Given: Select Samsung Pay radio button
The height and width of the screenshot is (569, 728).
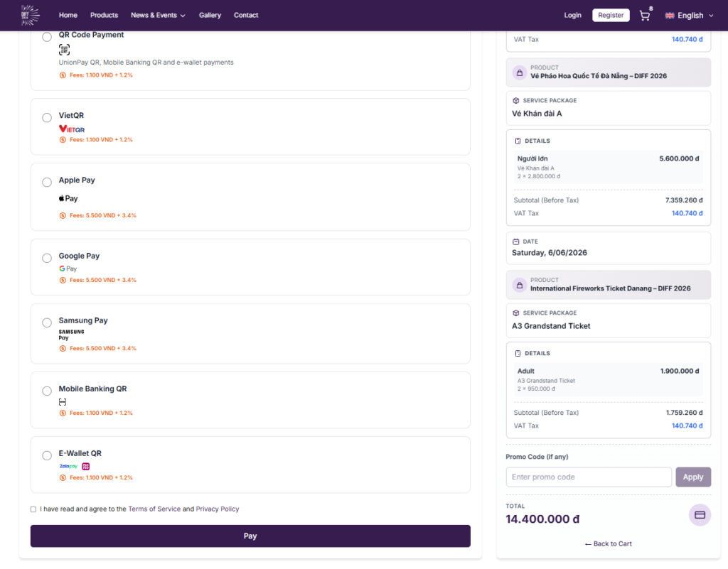Looking at the screenshot, I should 47,323.
